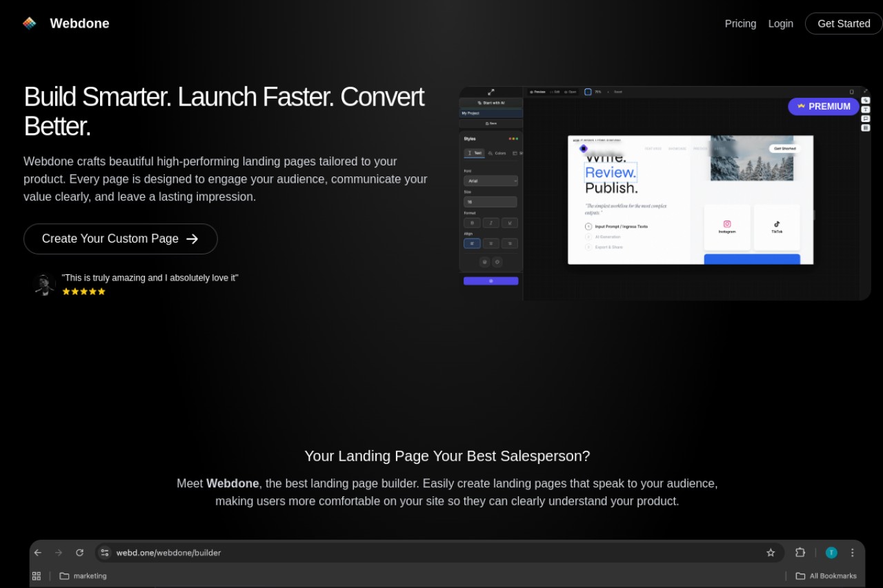Click the snowy trees image in the preview
The image size is (883, 588).
(752, 158)
